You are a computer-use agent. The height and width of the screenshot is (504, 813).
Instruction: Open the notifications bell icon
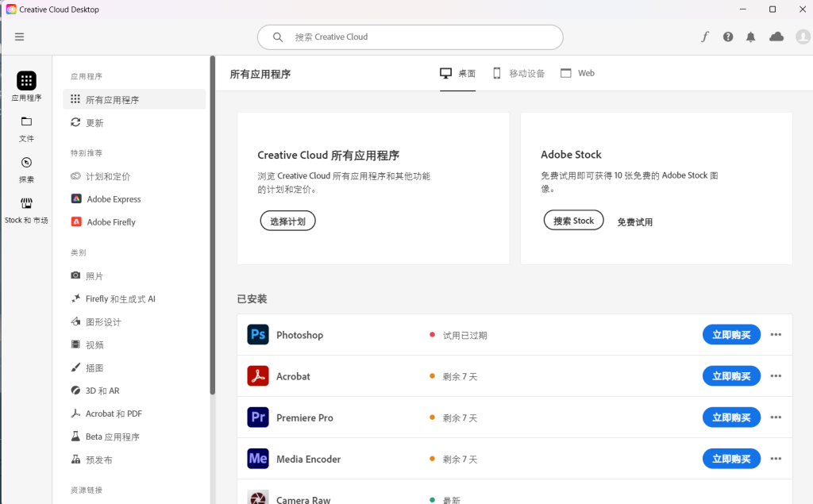pos(751,37)
